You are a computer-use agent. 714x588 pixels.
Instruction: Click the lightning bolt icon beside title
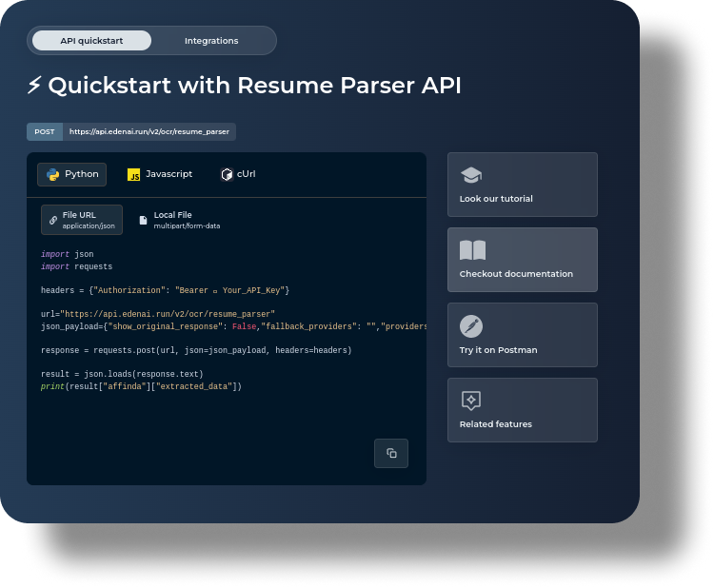[x=34, y=85]
